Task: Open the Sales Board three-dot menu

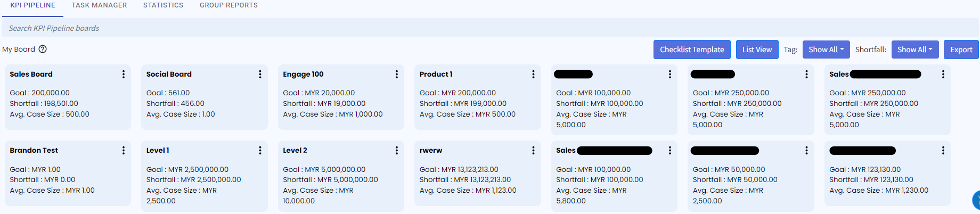Action: point(124,75)
